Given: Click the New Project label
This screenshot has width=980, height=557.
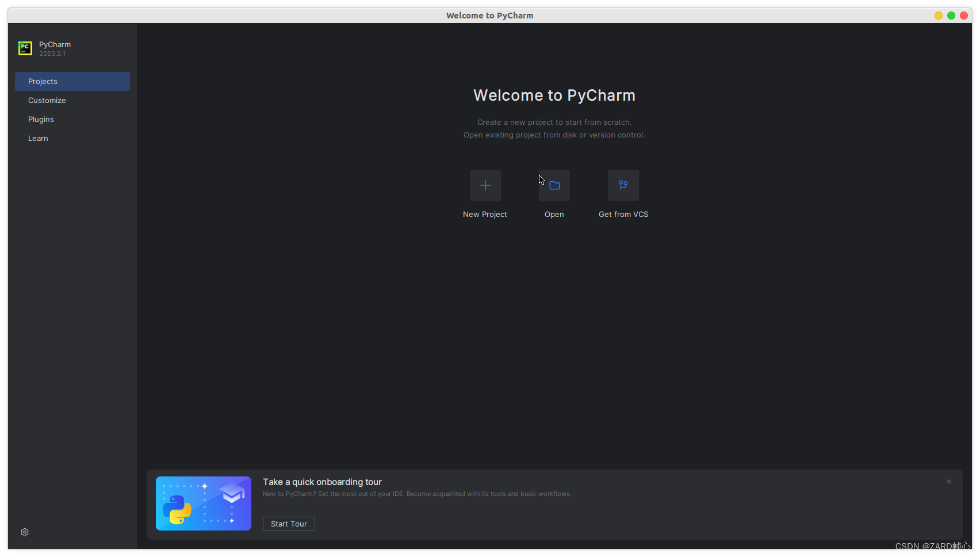Looking at the screenshot, I should click(x=485, y=214).
